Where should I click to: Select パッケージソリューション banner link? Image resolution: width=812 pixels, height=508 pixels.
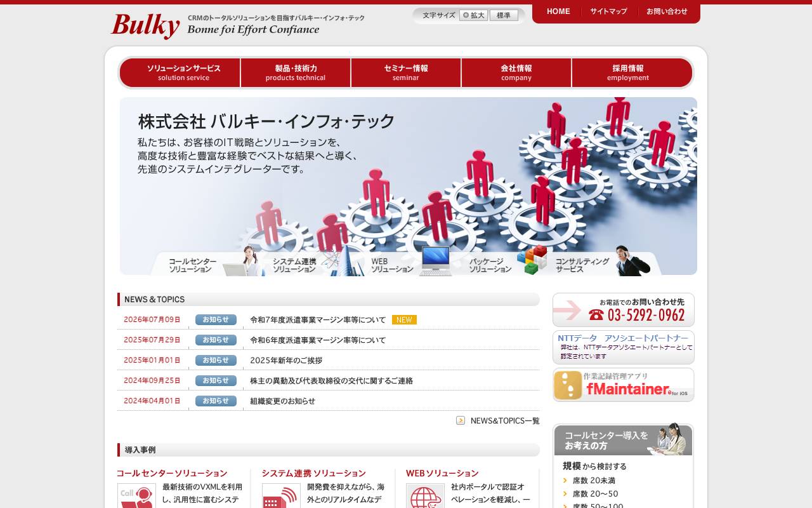pos(490,265)
